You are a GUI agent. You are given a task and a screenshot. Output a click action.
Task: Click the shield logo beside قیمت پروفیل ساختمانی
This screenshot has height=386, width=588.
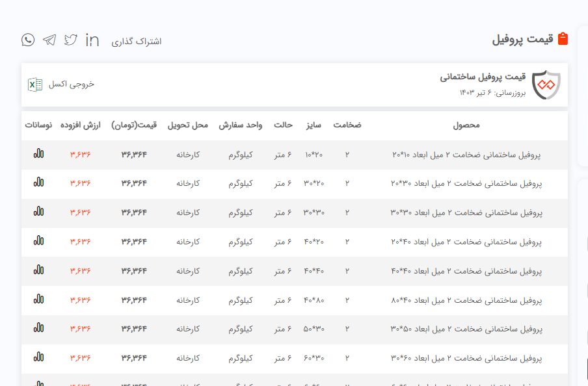tap(546, 85)
